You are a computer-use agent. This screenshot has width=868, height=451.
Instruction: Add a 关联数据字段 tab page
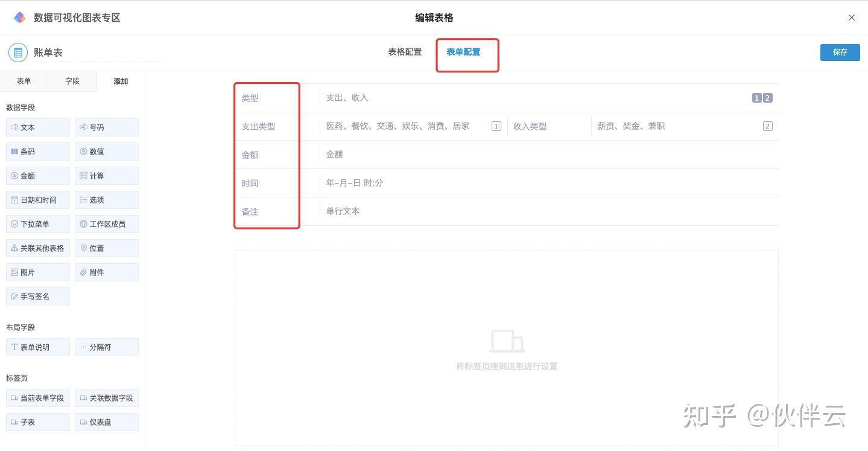click(x=107, y=398)
